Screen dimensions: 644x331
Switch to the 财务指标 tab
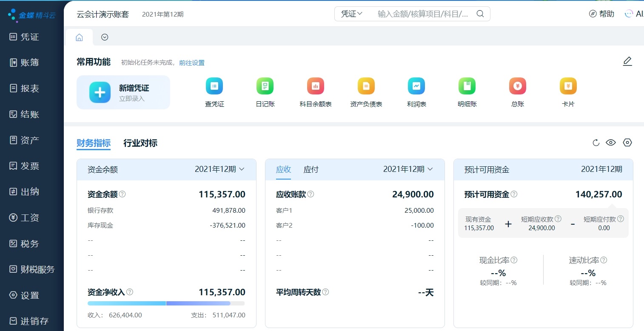(x=94, y=143)
